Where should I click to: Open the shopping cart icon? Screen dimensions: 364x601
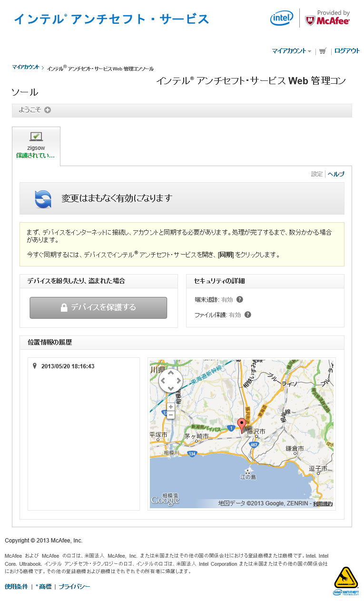(323, 51)
